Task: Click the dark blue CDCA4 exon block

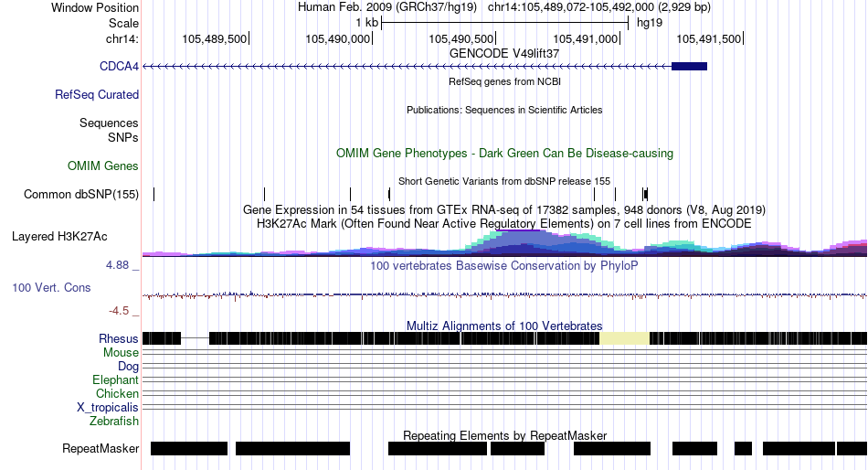Action: tap(689, 67)
